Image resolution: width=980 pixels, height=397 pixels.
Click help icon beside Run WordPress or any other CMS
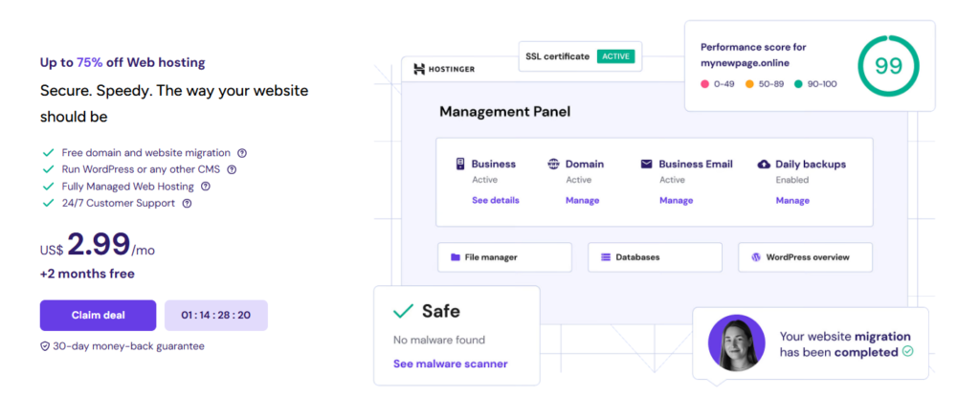[232, 169]
